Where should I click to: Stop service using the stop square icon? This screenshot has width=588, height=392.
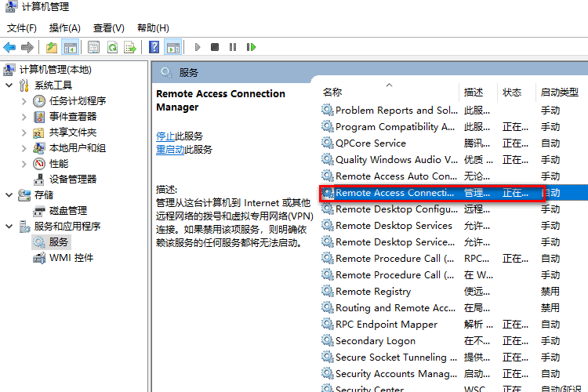tap(215, 47)
